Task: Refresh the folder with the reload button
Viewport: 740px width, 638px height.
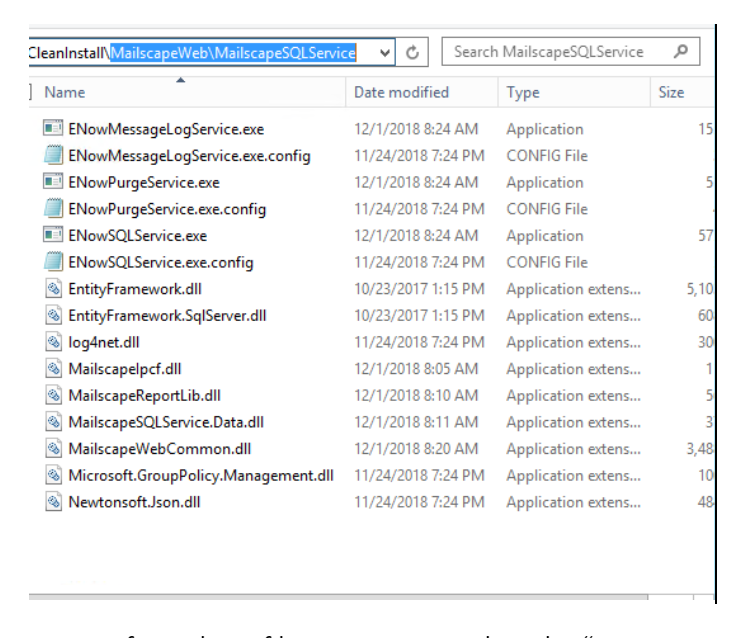Action: tap(412, 52)
